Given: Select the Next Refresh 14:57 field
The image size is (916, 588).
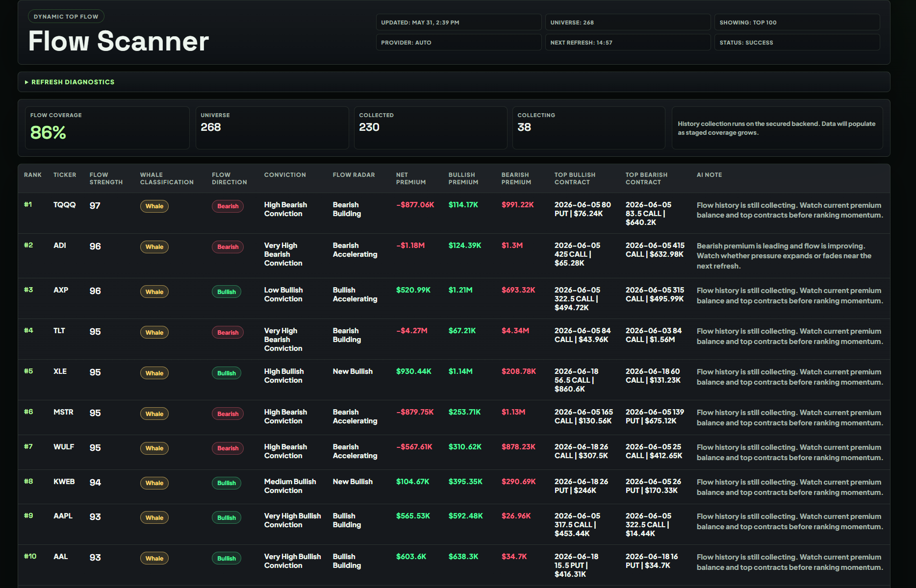Looking at the screenshot, I should pyautogui.click(x=628, y=43).
